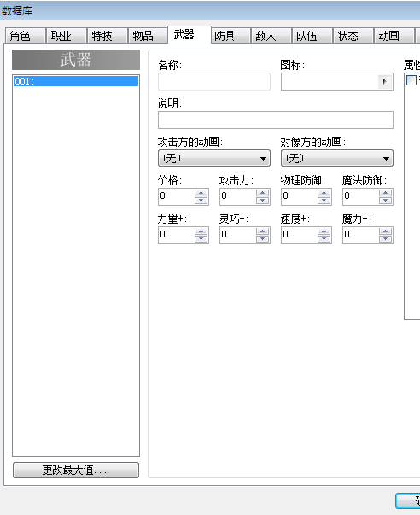Increase the 物理防御 value
The image size is (420, 515).
[324, 193]
